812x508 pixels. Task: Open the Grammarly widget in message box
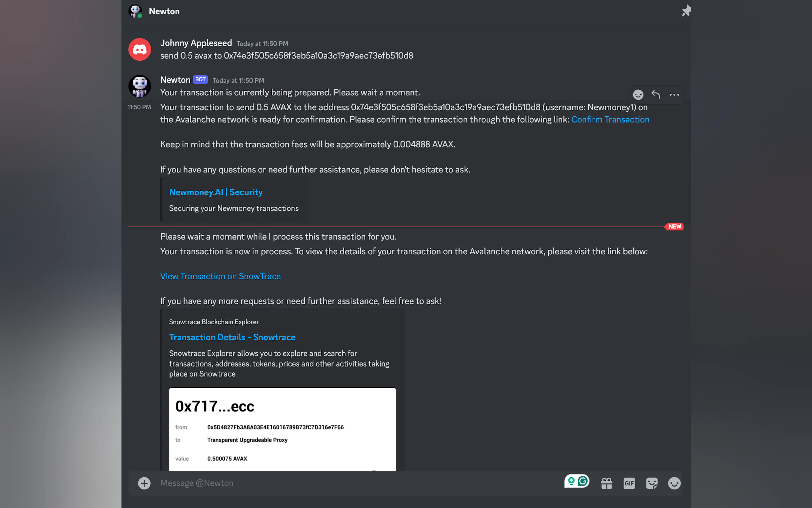click(x=577, y=481)
